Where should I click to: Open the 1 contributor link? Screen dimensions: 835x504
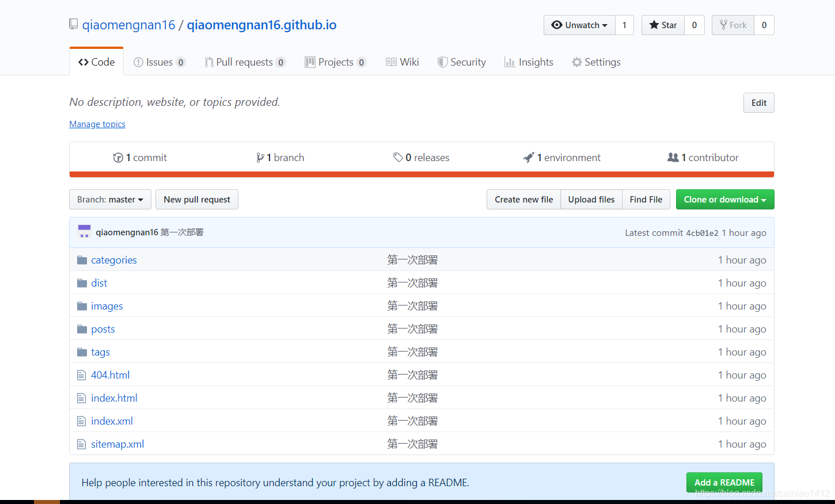(x=703, y=158)
